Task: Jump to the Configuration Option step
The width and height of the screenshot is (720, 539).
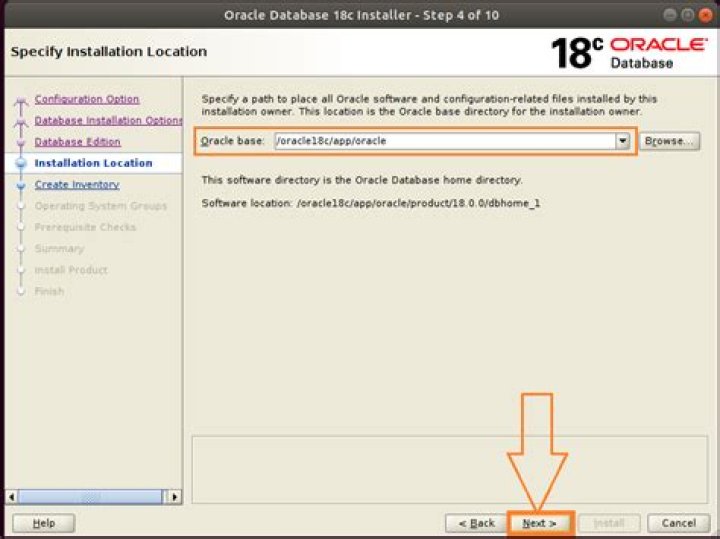Action: 87,99
